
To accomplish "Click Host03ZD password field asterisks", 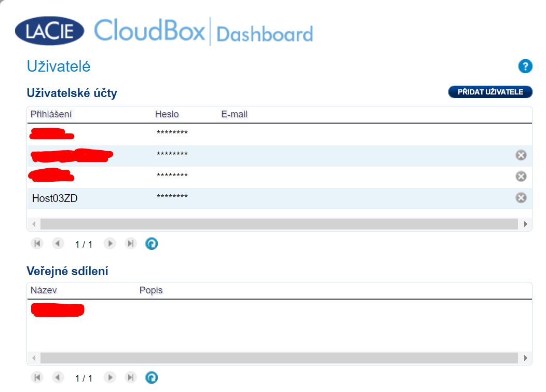I will pyautogui.click(x=172, y=198).
